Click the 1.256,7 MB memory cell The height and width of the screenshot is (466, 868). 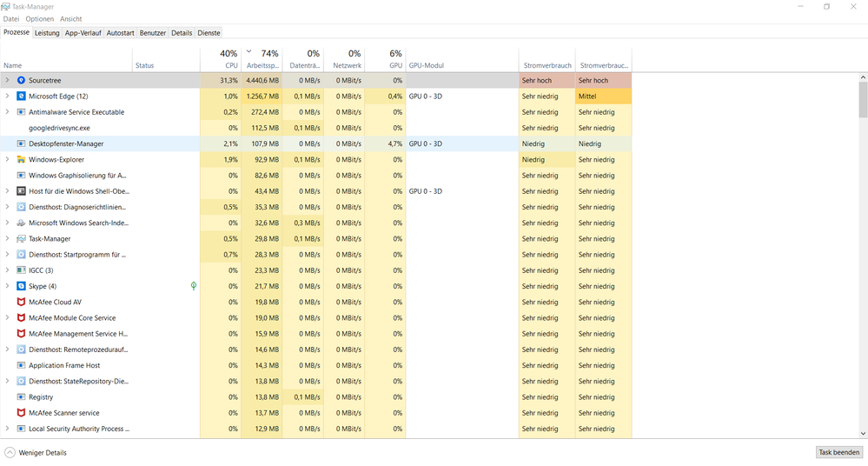click(x=262, y=97)
